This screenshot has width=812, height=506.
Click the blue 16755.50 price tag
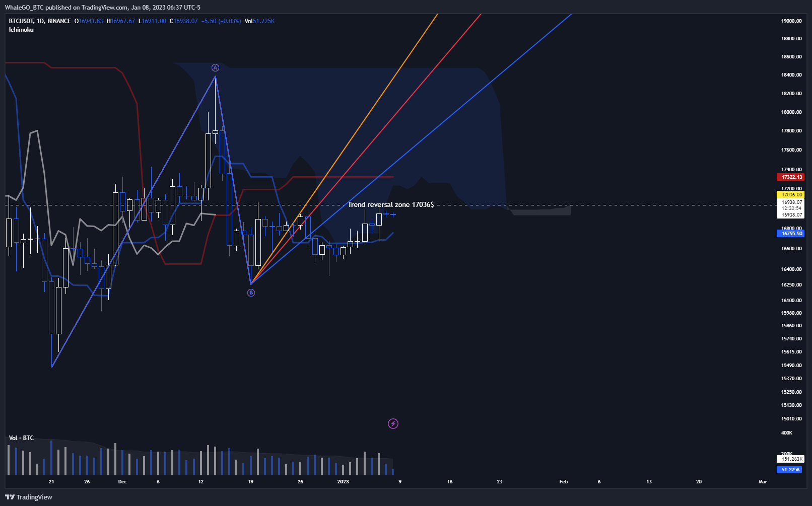click(x=791, y=234)
